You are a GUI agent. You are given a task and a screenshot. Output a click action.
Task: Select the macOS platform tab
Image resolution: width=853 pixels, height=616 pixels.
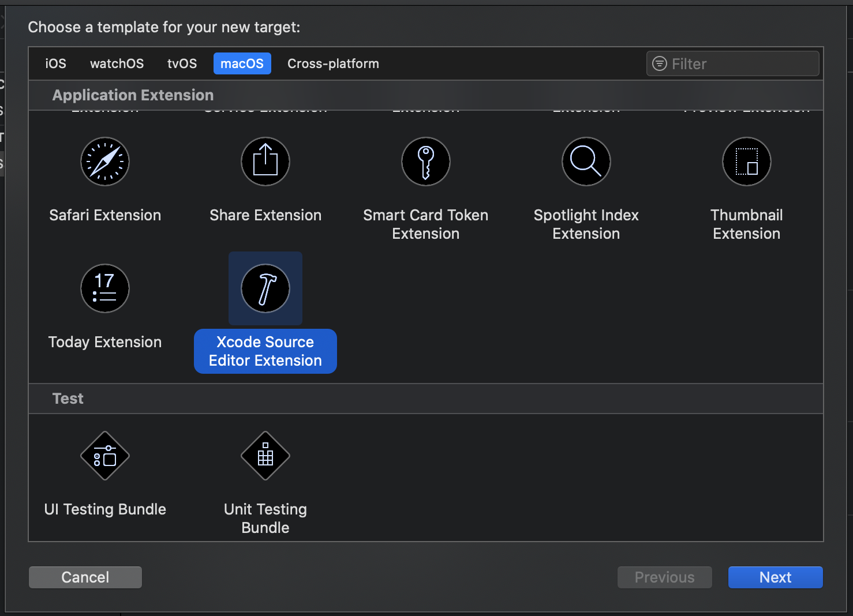coord(242,63)
